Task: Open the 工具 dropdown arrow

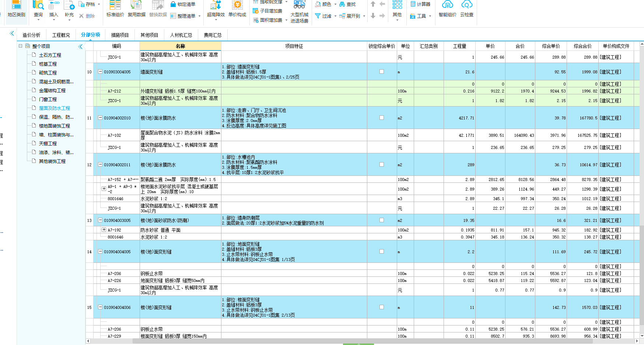Action: (x=430, y=16)
